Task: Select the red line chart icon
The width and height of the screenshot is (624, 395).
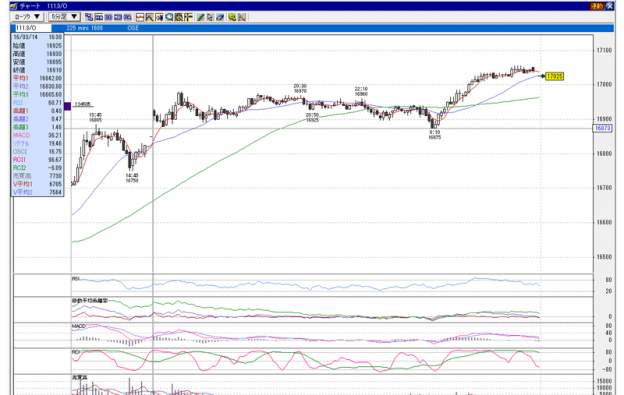Action: pyautogui.click(x=140, y=17)
